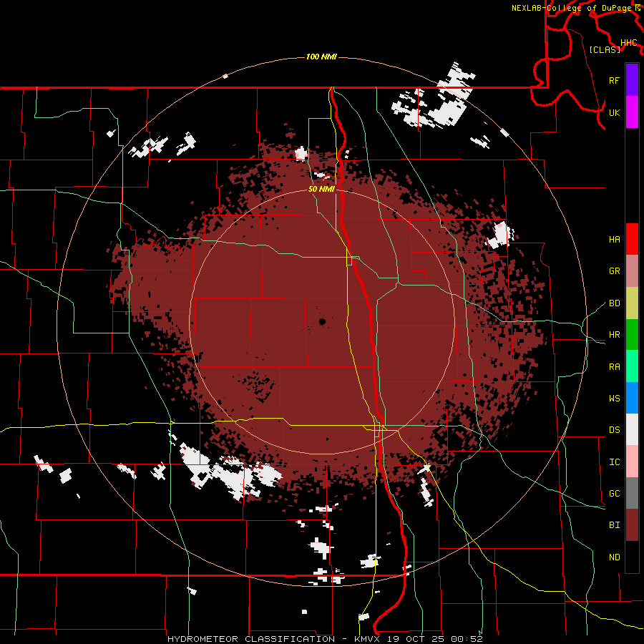This screenshot has height=644, width=644.
Task: Click the 'GR' legend label
Action: [614, 271]
